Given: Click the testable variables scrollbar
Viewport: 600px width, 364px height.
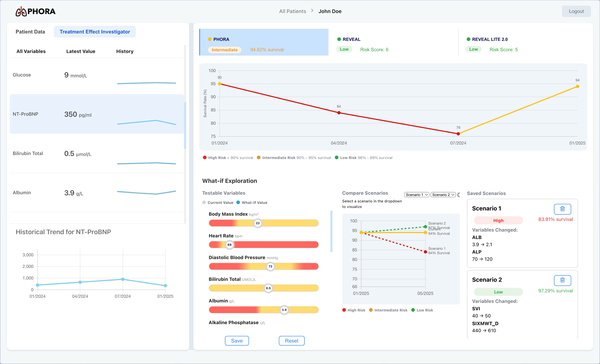Looking at the screenshot, I should (x=331, y=231).
